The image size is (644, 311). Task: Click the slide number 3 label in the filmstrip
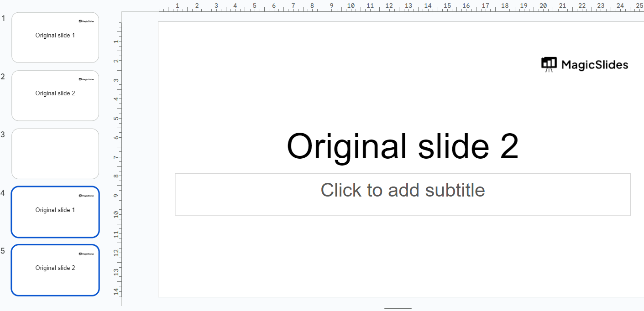(3, 135)
